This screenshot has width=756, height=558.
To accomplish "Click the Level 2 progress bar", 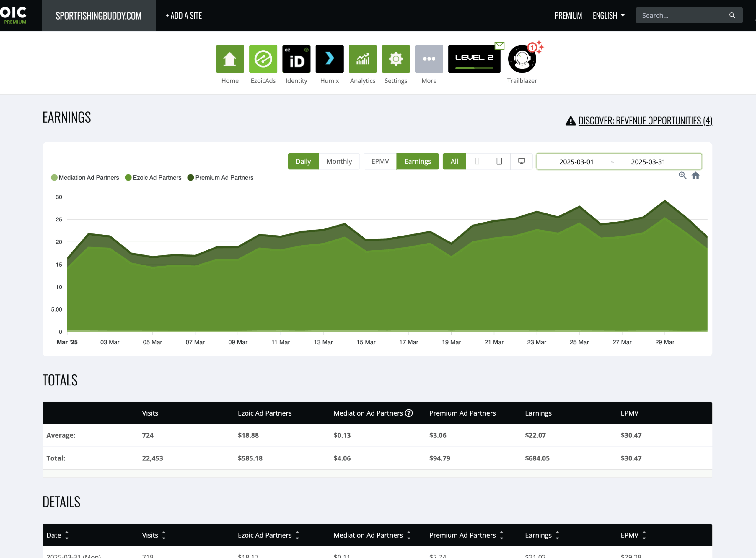I will coord(474,68).
